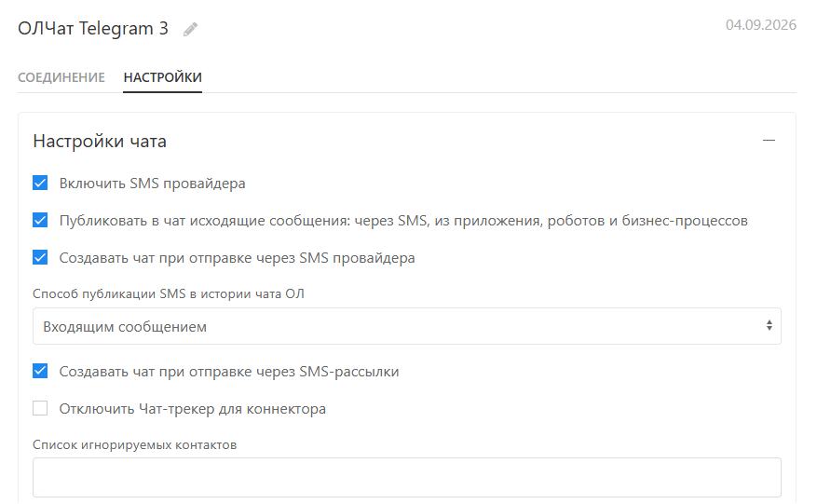This screenshot has width=817, height=504.
Task: Enable the Отключить Чат-трекер для коннектора checkbox
Action: click(40, 408)
